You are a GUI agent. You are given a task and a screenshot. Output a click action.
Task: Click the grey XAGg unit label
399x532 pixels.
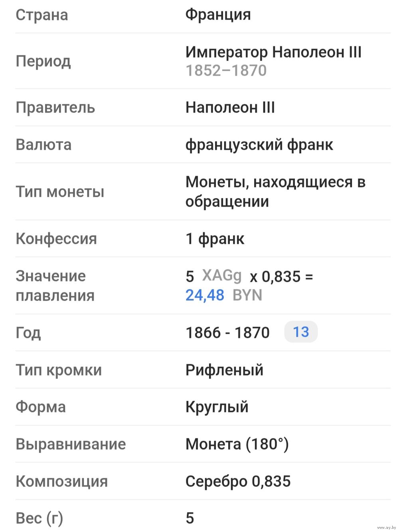pos(222,276)
